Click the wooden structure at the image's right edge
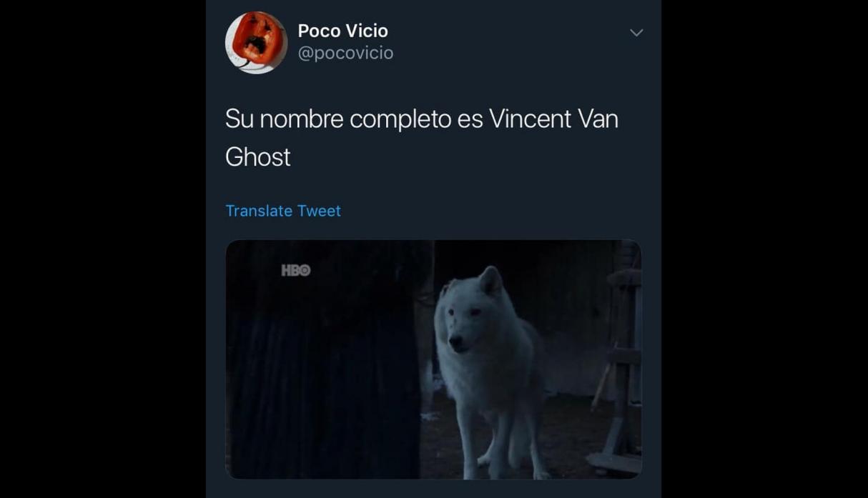Viewport: 868px width, 498px height. tap(621, 357)
